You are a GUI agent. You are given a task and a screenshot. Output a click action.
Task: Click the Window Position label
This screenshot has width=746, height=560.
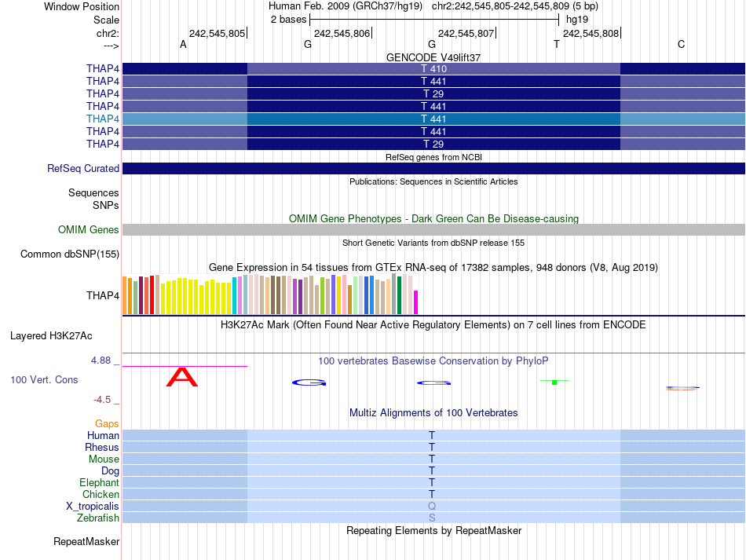(x=82, y=6)
